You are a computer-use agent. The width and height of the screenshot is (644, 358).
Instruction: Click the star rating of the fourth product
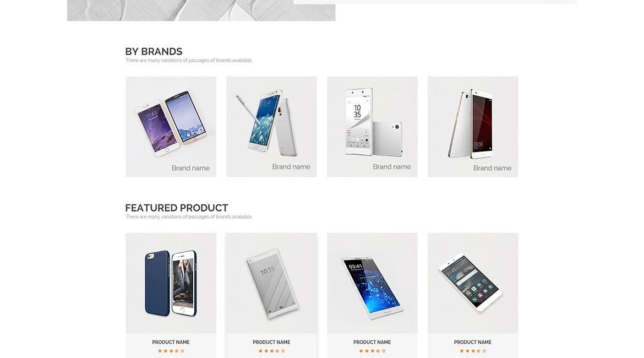tap(473, 351)
